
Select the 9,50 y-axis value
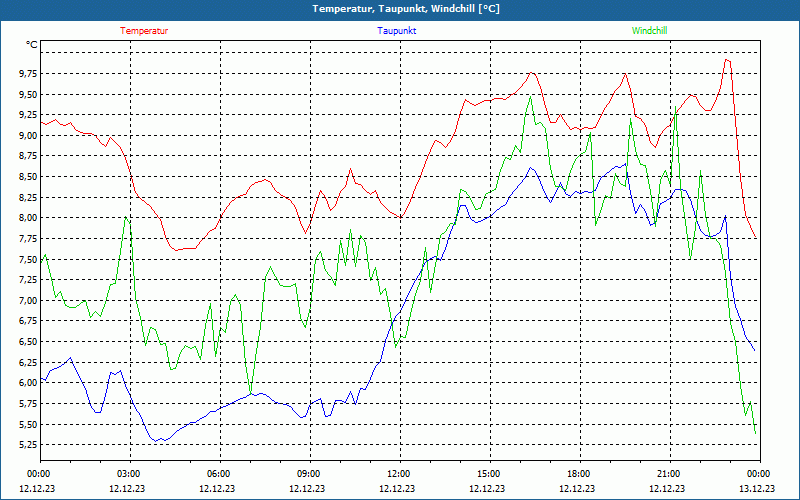(x=28, y=94)
